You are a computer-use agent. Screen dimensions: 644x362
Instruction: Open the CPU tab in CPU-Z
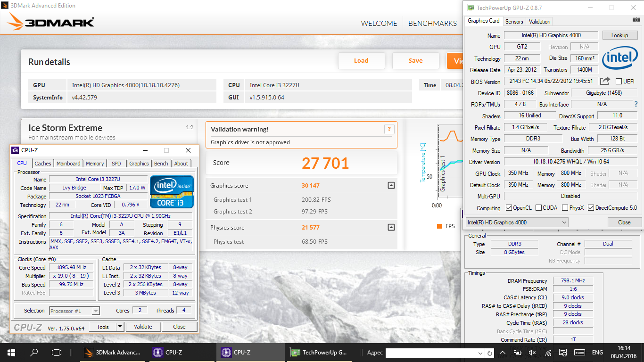coord(22,163)
